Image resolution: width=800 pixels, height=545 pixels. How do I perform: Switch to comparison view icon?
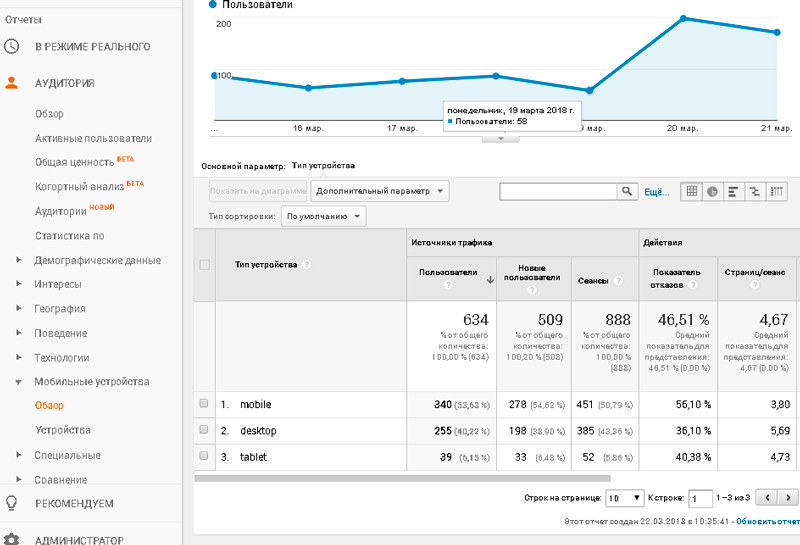tap(755, 191)
